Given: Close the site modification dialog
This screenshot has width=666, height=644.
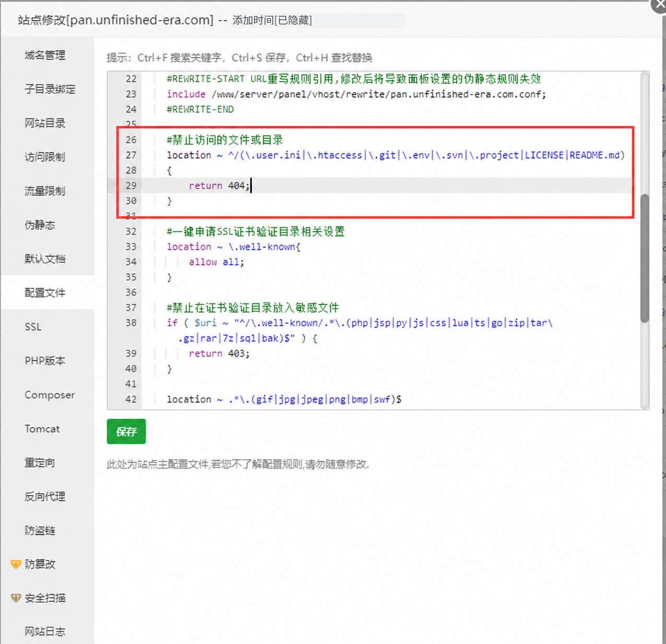Looking at the screenshot, I should pos(659,5).
